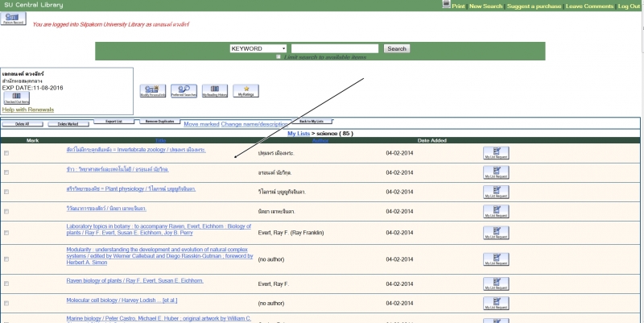644x323 pixels.
Task: Mark the Modularity row checkbox
Action: [x=6, y=259]
